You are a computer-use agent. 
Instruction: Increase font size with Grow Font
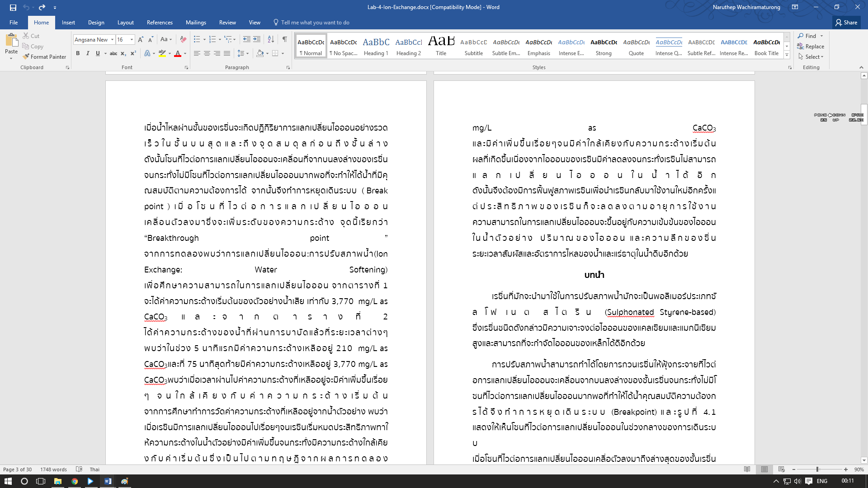click(141, 40)
